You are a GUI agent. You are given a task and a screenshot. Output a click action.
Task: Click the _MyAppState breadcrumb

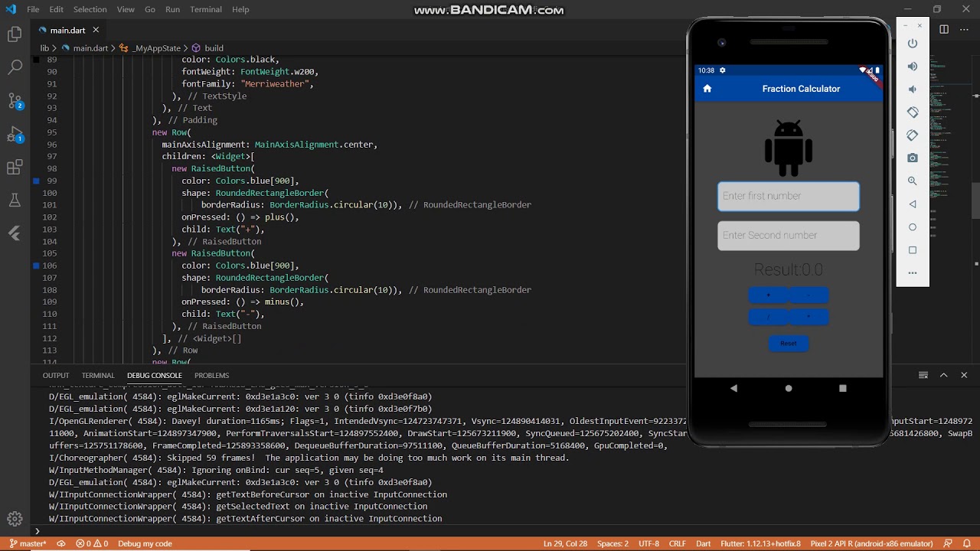(x=156, y=48)
